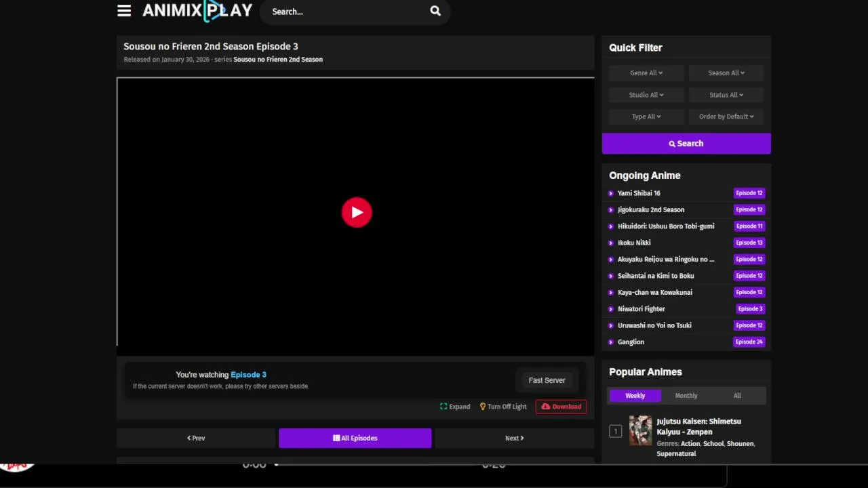Click the search magnifier icon in header
The height and width of the screenshot is (488, 868).
pos(435,11)
